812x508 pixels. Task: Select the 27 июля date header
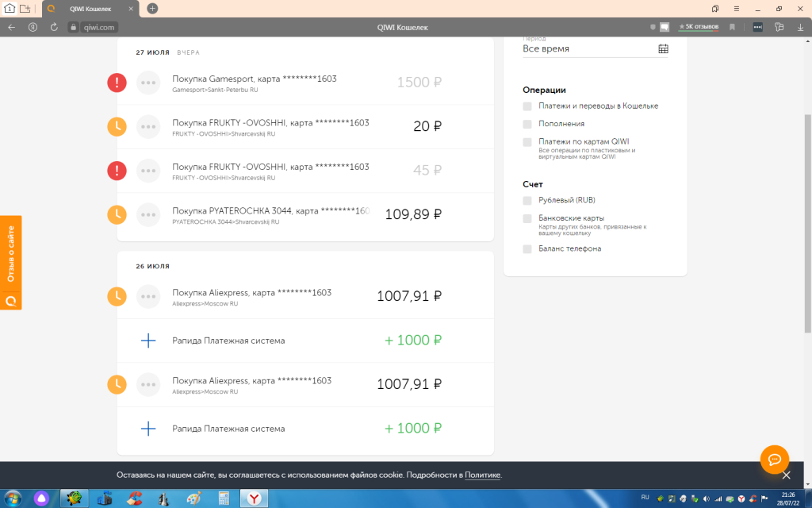tap(152, 52)
